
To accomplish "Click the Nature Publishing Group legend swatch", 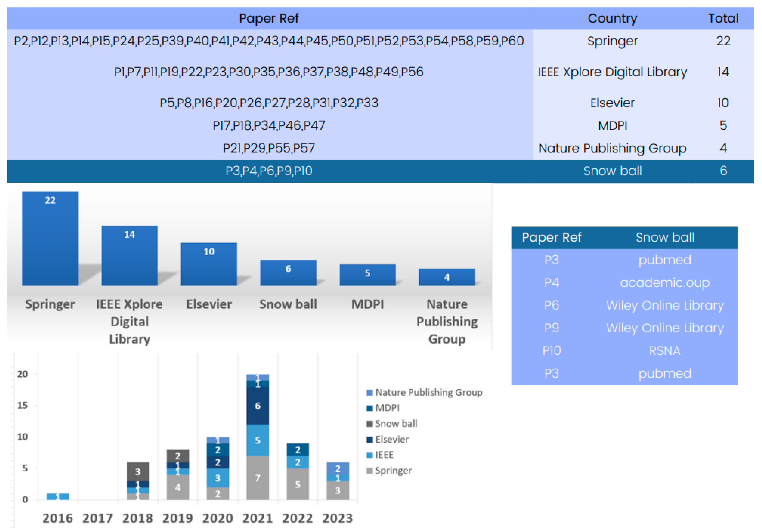I will tap(369, 393).
